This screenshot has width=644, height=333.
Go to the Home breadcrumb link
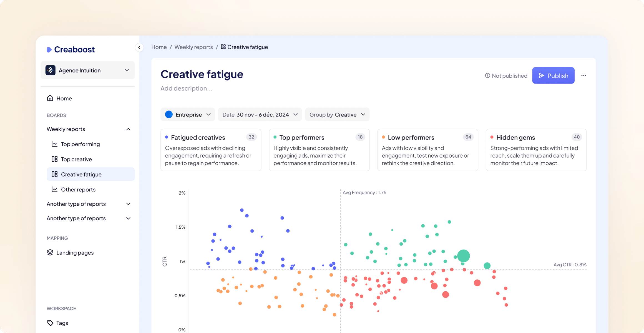[159, 47]
